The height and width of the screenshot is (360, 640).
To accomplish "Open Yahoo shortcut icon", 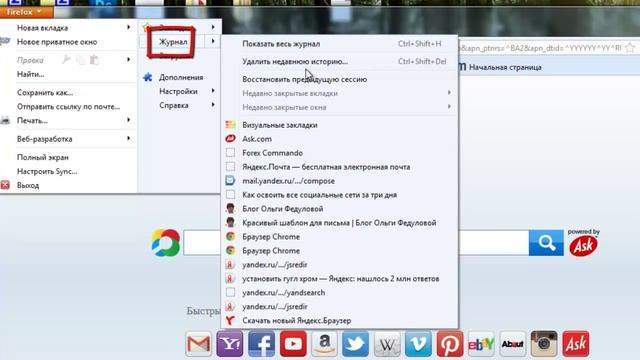I will [x=230, y=344].
